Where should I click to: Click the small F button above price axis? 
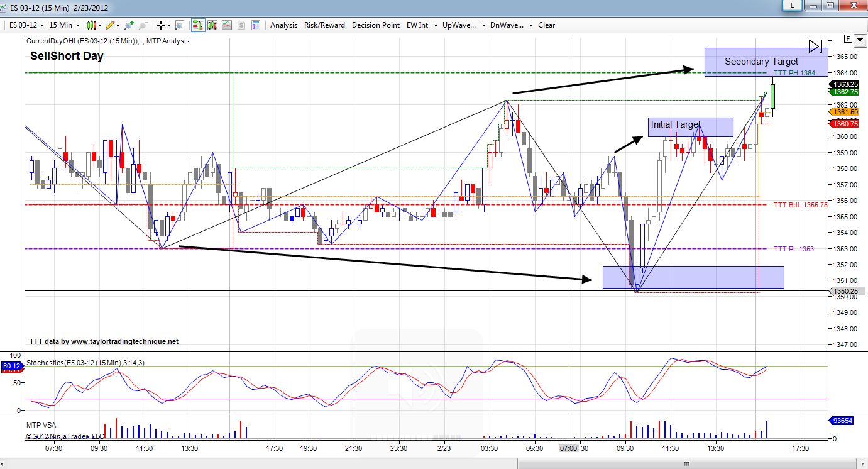pyautogui.click(x=849, y=39)
